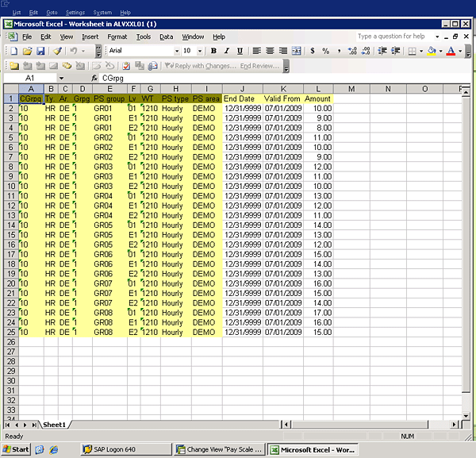476x458 pixels.
Task: Click the Windows Start button
Action: point(16,449)
